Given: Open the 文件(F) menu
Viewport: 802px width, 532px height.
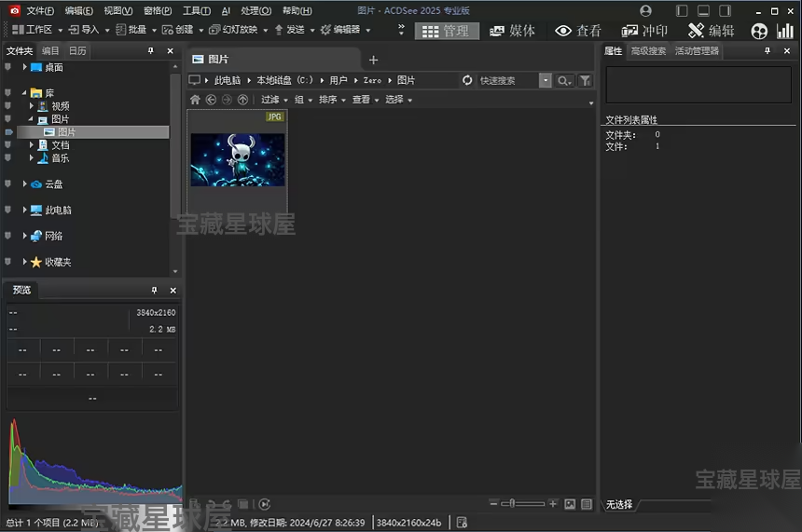Looking at the screenshot, I should pyautogui.click(x=40, y=11).
